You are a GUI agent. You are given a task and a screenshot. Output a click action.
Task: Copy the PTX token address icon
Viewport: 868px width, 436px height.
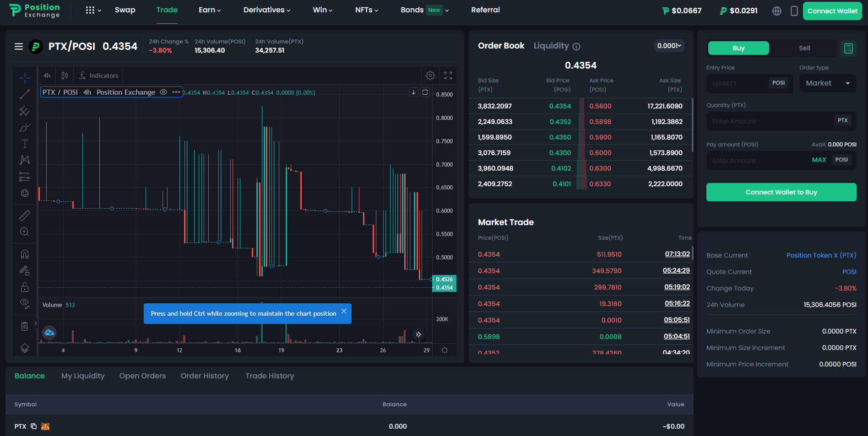tap(34, 426)
